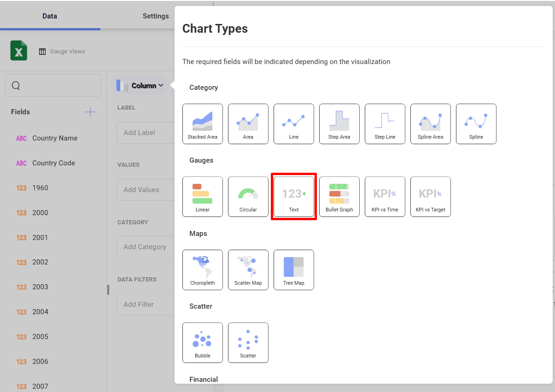Select the Choropleth map

point(203,270)
